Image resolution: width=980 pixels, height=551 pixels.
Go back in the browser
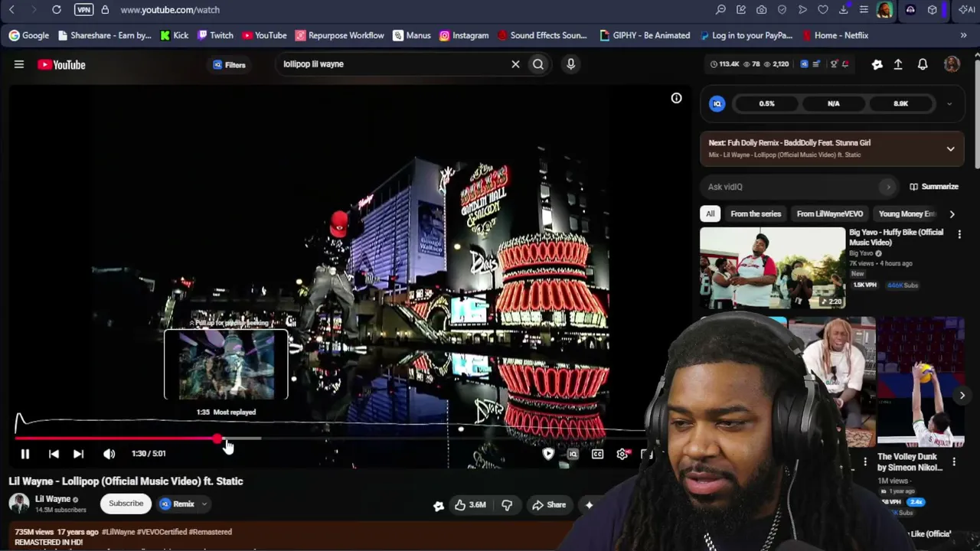[12, 10]
